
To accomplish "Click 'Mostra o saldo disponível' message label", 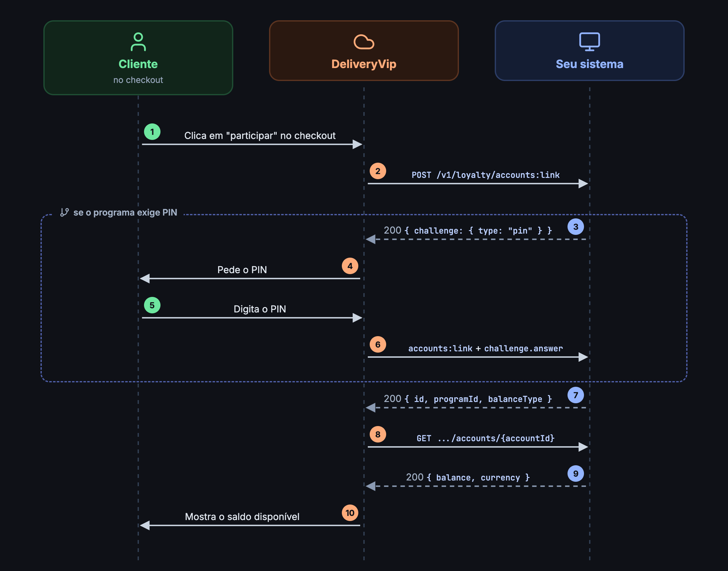I will pyautogui.click(x=242, y=517).
